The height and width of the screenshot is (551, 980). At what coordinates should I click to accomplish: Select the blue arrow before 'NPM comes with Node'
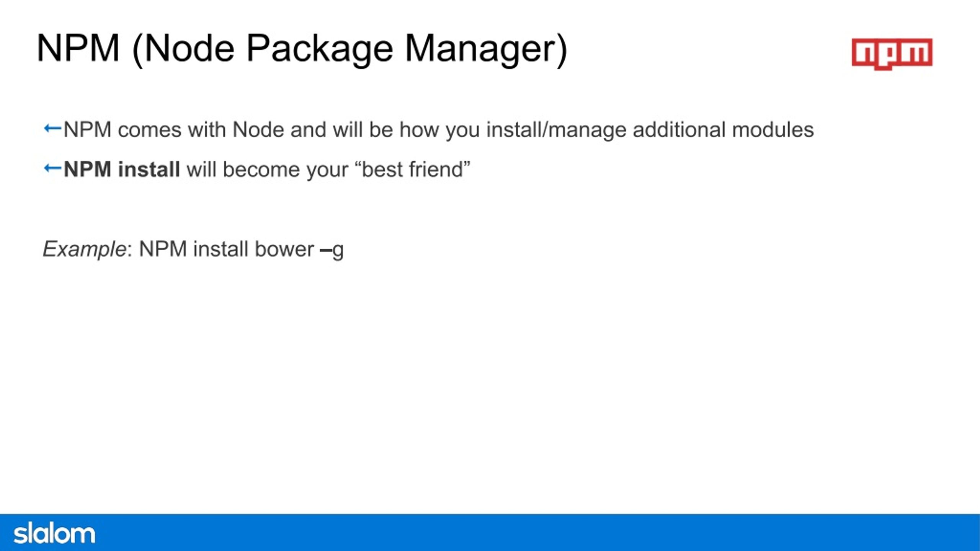click(52, 129)
